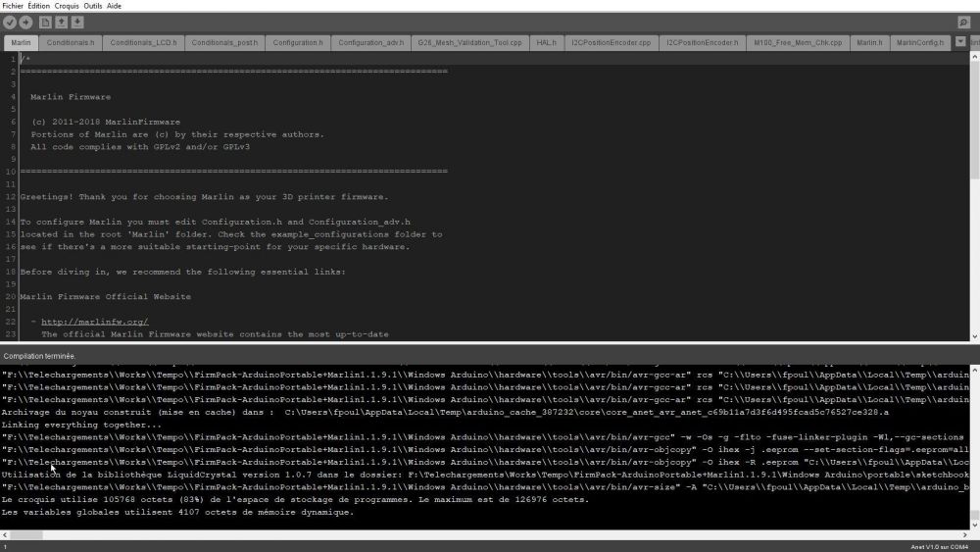Switch to the HAL.h tab
Image resolution: width=980 pixels, height=552 pixels.
(x=546, y=42)
